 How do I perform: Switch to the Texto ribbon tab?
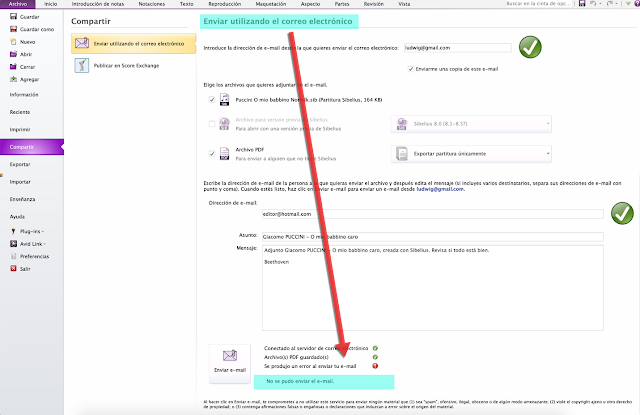click(187, 4)
